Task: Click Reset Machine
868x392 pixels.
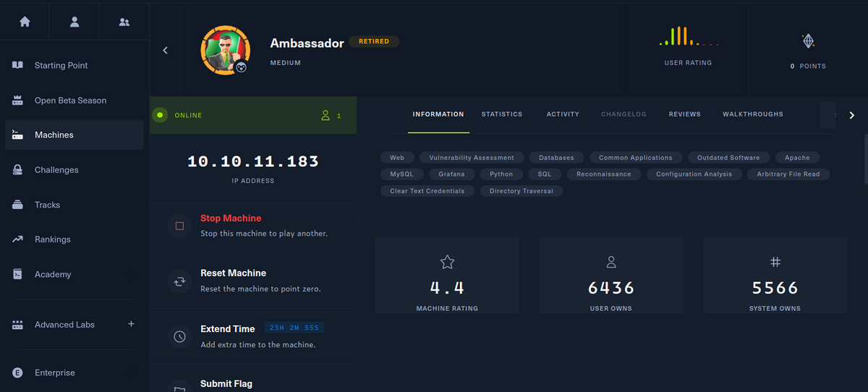Action: click(x=233, y=273)
